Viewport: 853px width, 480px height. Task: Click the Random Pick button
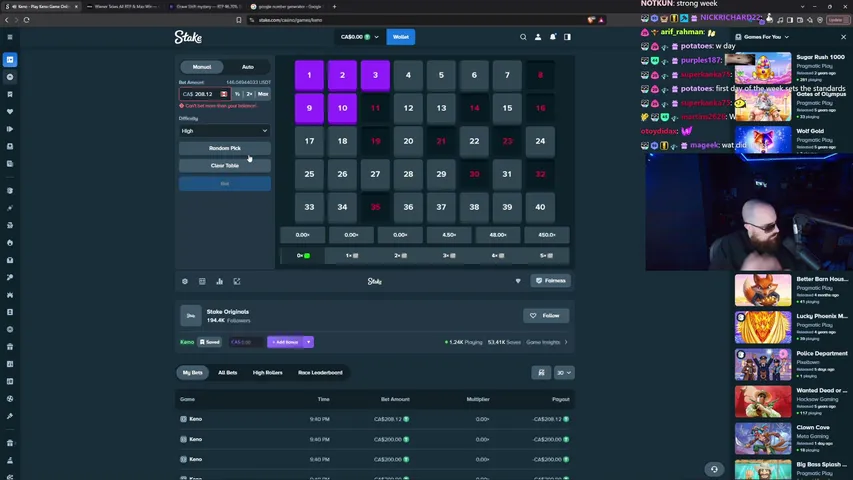click(225, 148)
